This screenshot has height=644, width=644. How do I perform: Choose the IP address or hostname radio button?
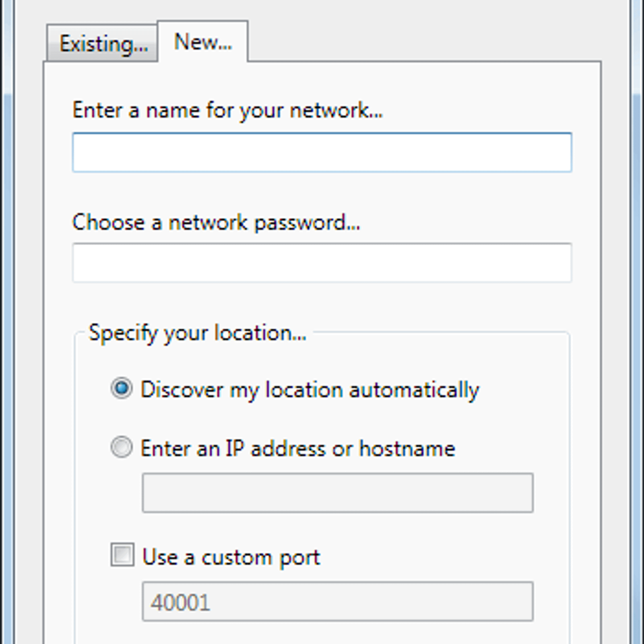(x=122, y=447)
